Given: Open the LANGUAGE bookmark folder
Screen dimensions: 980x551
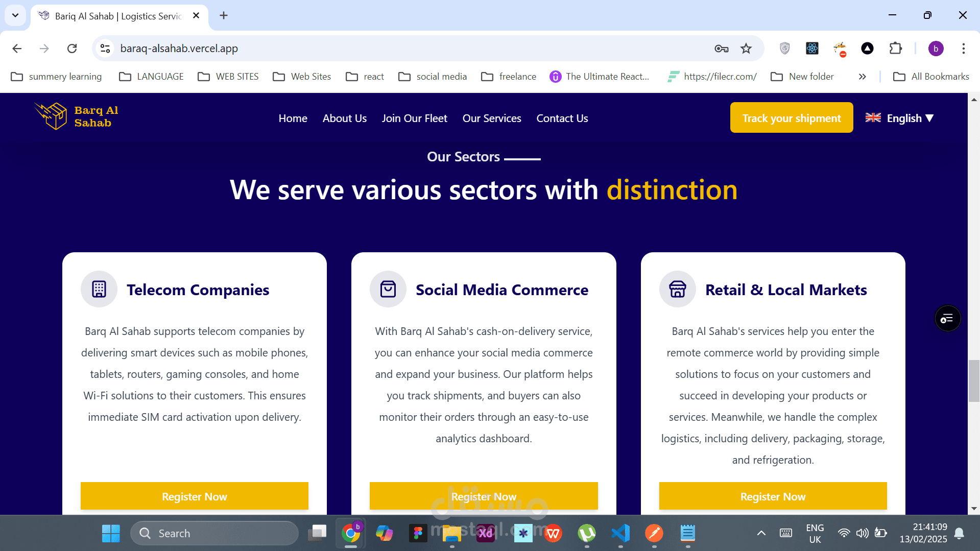Looking at the screenshot, I should click(151, 77).
